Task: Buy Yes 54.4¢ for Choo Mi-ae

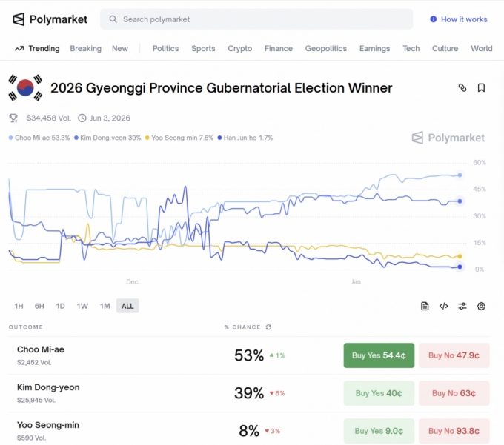Action: [x=379, y=355]
